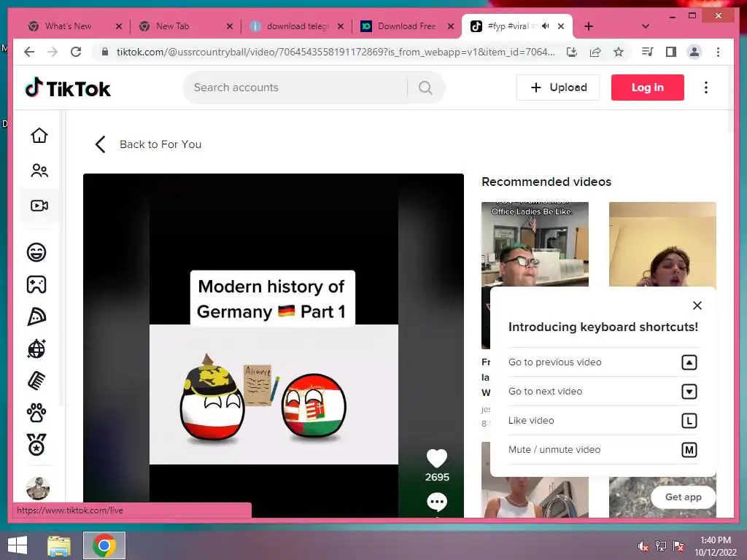This screenshot has width=747, height=560.
Task: Click the URL address bar
Action: [336, 52]
